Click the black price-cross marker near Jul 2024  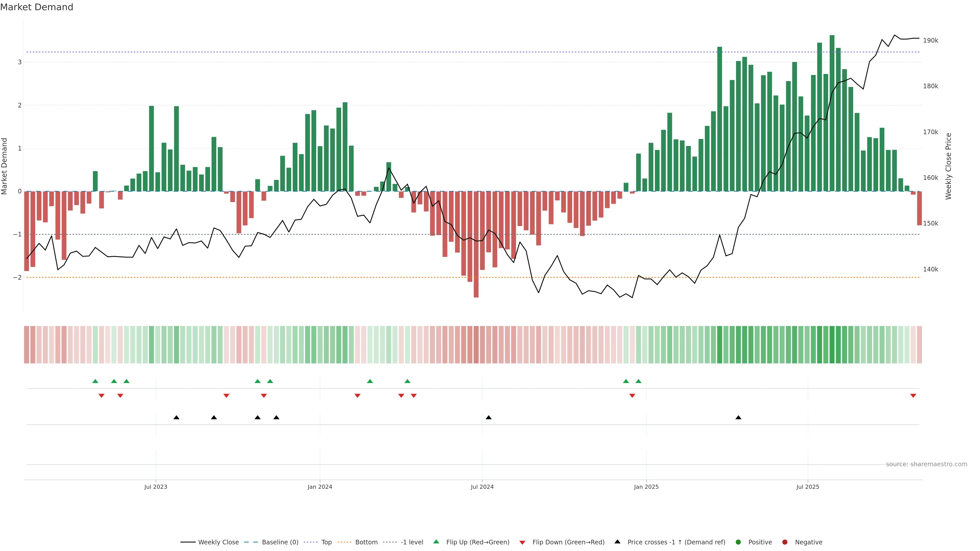coord(488,417)
